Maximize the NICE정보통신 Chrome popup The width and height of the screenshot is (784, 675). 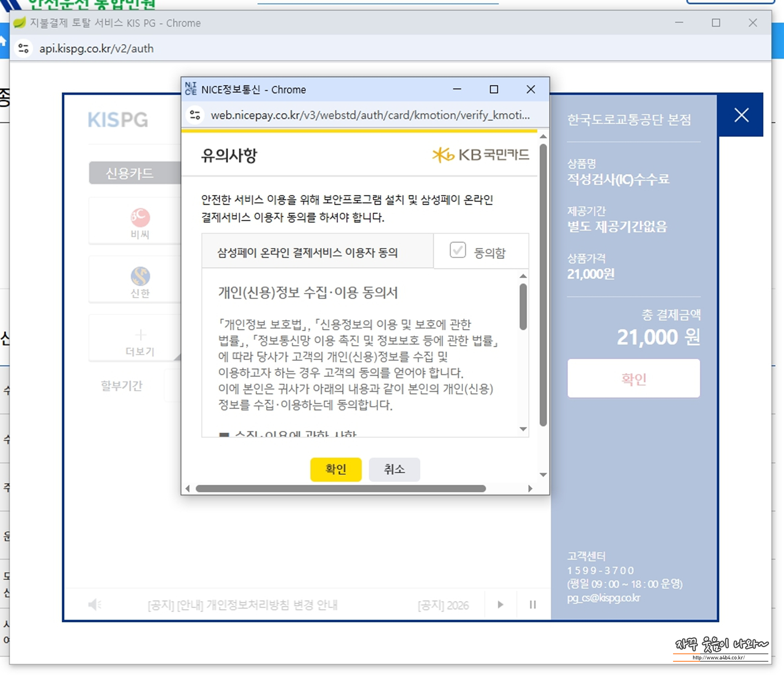coord(494,89)
